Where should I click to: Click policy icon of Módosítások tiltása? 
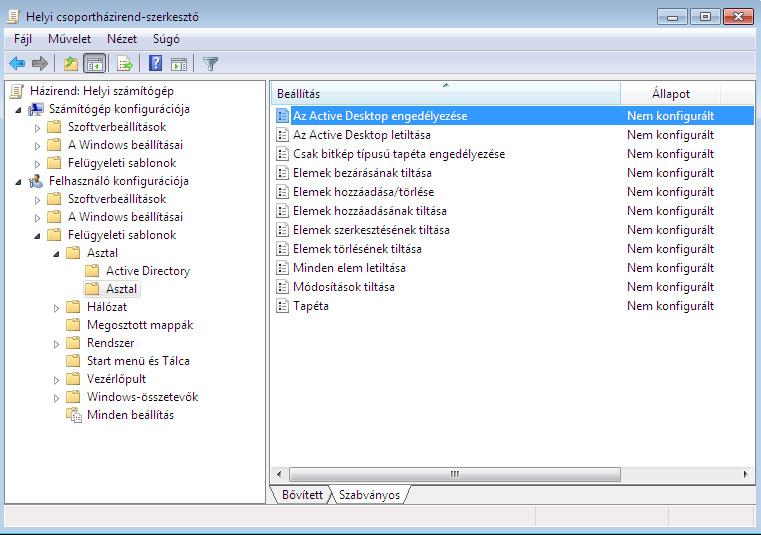tap(282, 287)
